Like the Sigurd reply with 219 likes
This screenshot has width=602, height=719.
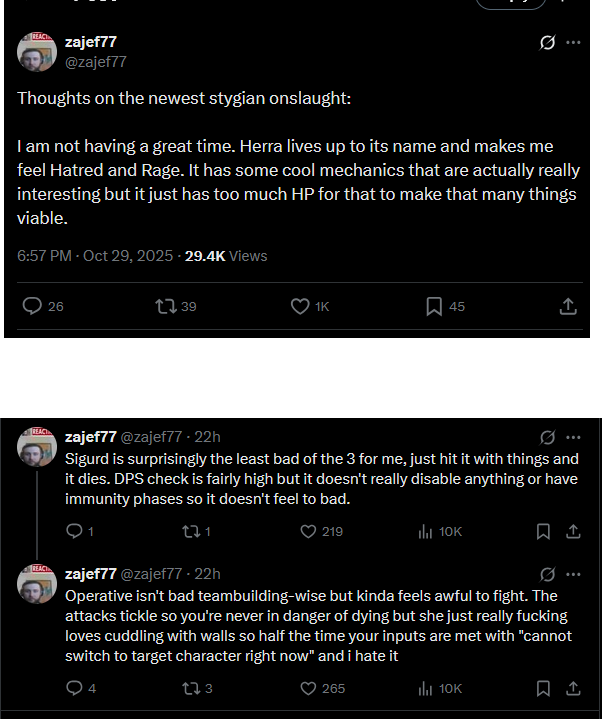308,532
